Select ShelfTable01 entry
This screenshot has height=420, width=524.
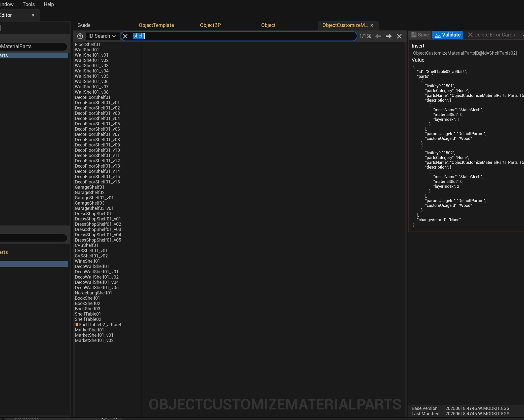coord(88,314)
